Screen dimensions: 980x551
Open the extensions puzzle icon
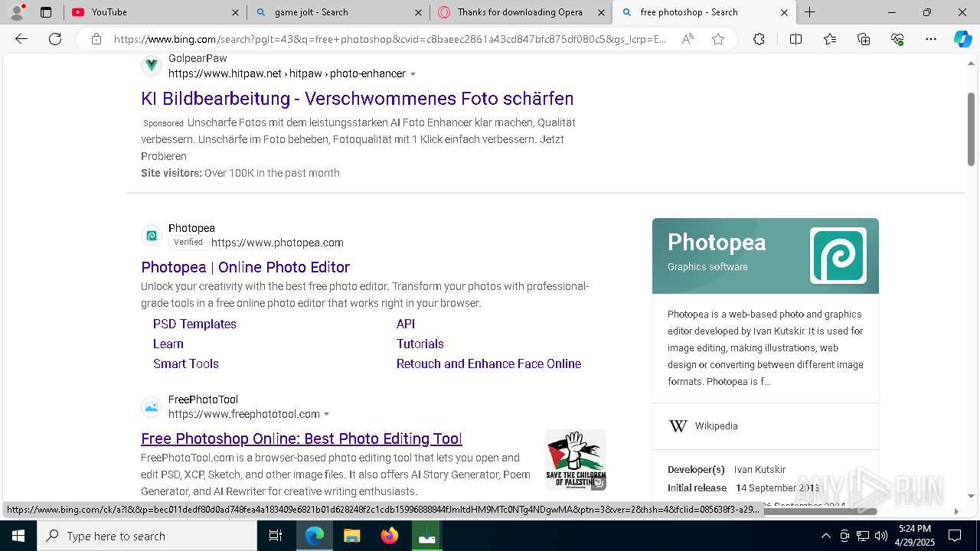(759, 39)
